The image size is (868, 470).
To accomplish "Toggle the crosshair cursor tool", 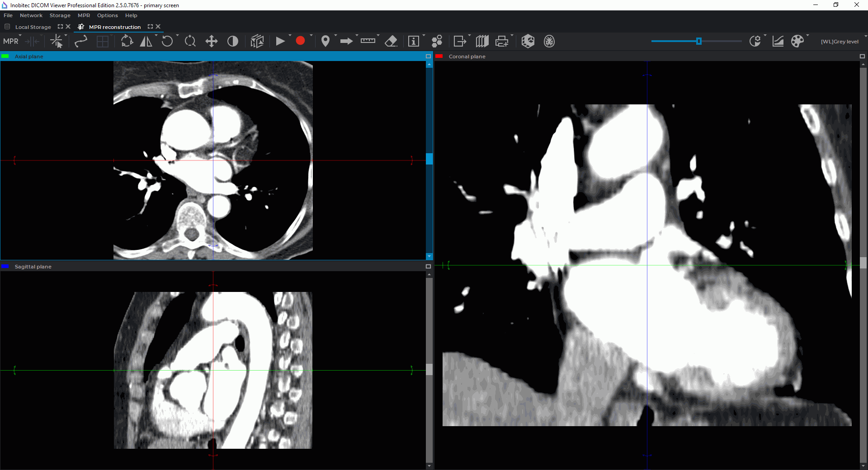I will (x=57, y=42).
